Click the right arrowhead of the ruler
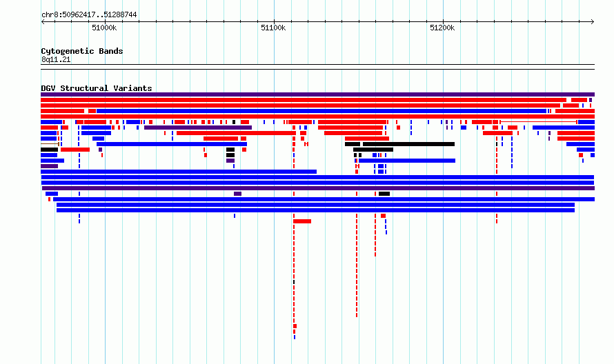 point(593,22)
